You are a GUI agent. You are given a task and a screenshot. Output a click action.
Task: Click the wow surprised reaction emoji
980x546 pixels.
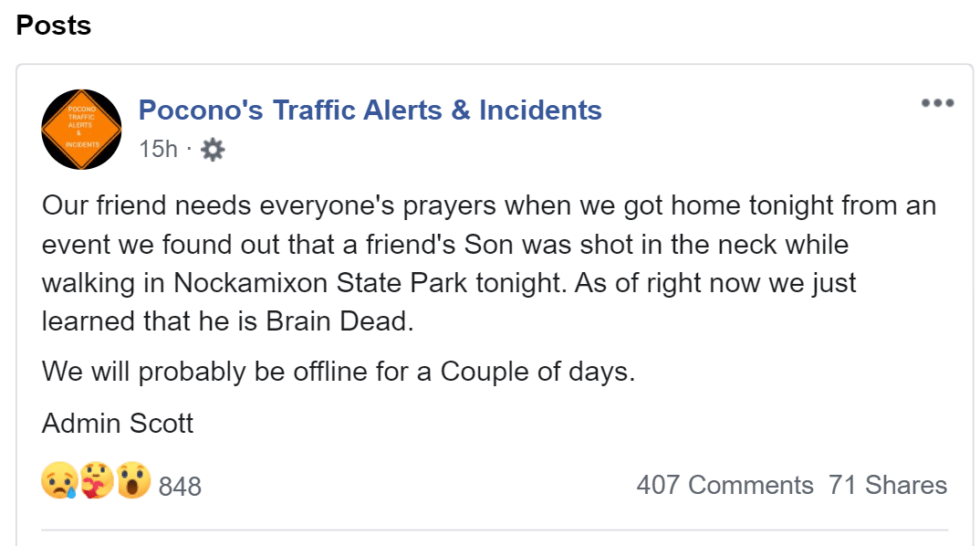[132, 481]
